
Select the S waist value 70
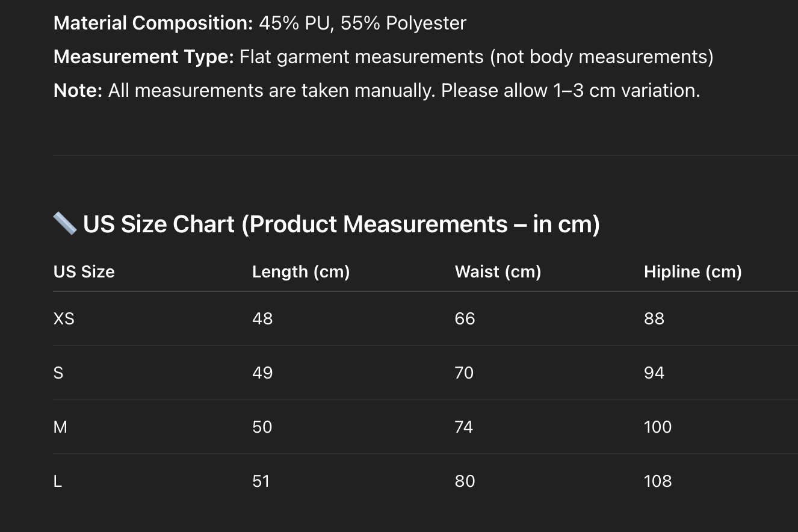tap(465, 373)
